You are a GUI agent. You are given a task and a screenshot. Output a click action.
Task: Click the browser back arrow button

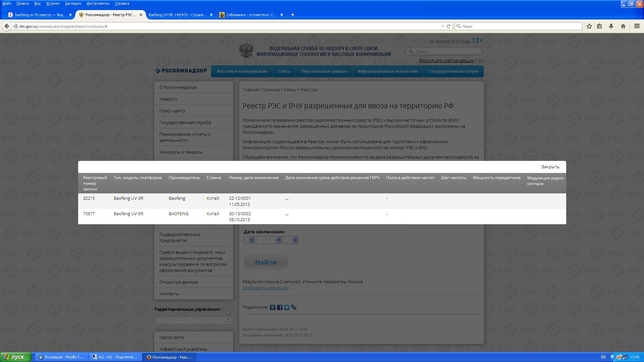7,26
